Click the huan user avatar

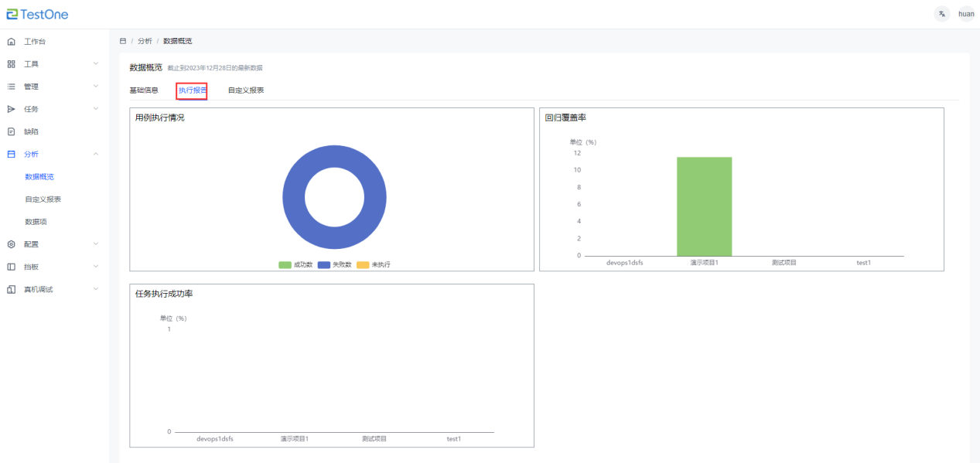click(966, 14)
